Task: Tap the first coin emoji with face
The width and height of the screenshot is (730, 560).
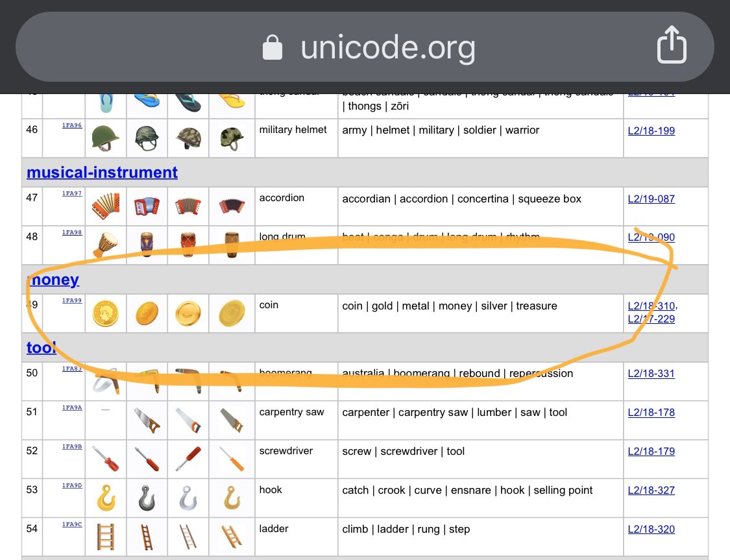Action: coord(106,313)
